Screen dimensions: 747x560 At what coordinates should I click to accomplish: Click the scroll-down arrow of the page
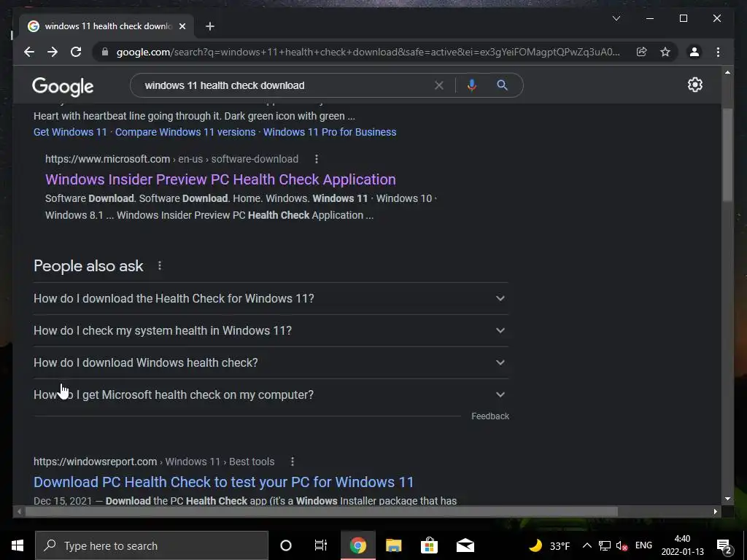(727, 499)
